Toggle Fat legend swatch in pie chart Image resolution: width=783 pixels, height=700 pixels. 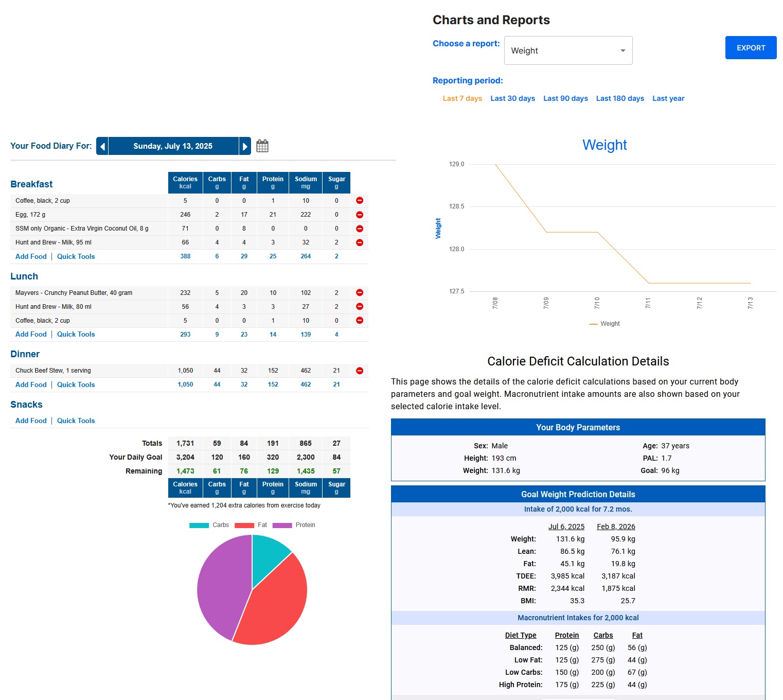point(244,525)
